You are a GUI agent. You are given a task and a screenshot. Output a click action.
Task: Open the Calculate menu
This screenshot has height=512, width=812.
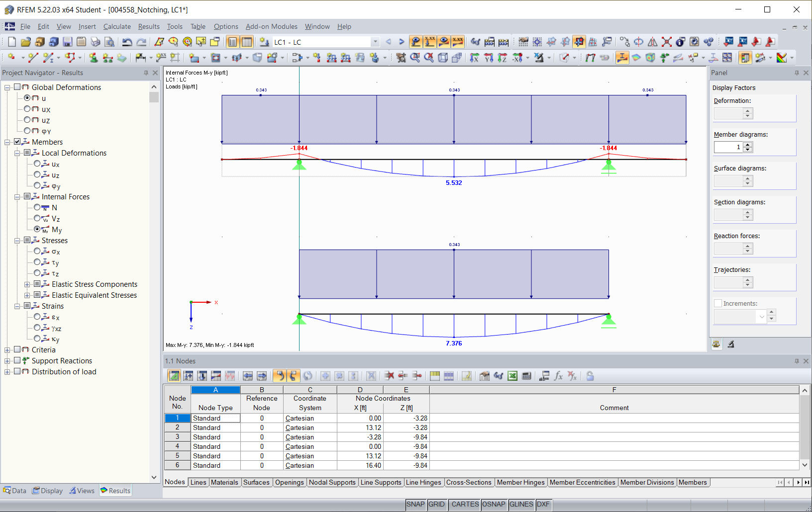click(x=116, y=26)
